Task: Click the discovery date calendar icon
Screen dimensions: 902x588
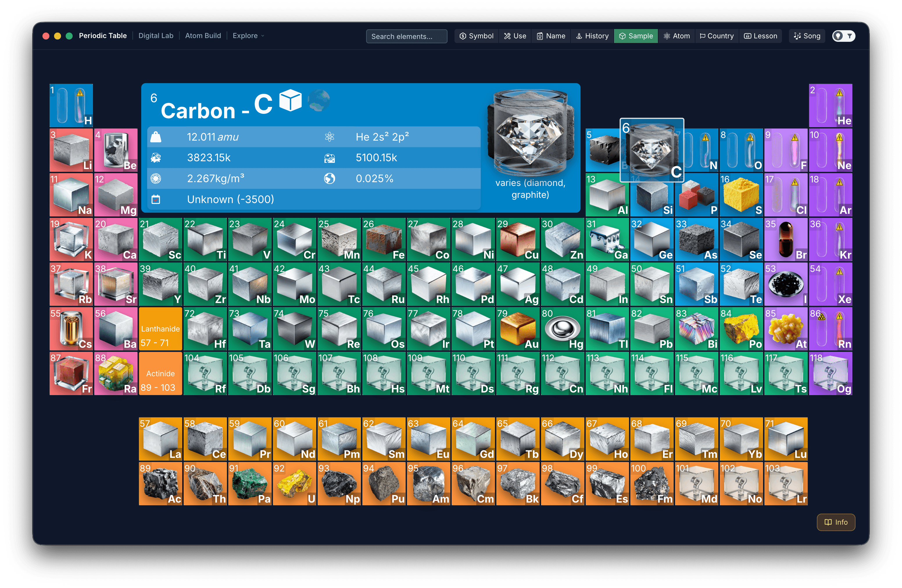Action: pyautogui.click(x=156, y=199)
